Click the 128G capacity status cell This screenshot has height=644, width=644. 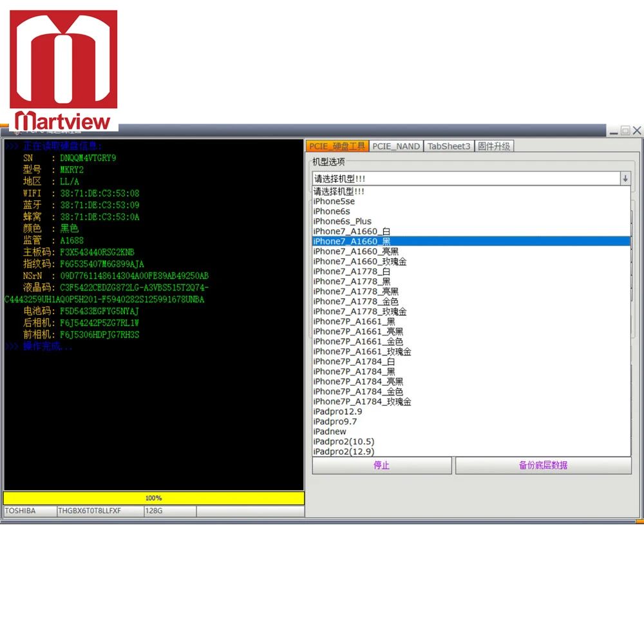pos(170,511)
